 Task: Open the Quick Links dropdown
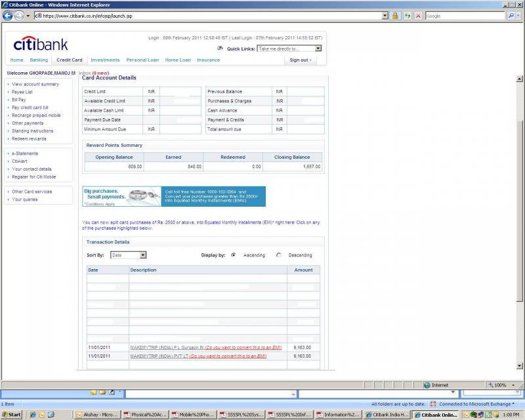289,49
